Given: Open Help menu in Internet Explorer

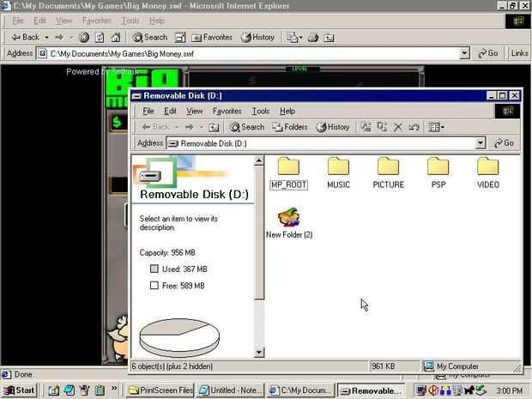Looking at the screenshot, I should pos(157,21).
